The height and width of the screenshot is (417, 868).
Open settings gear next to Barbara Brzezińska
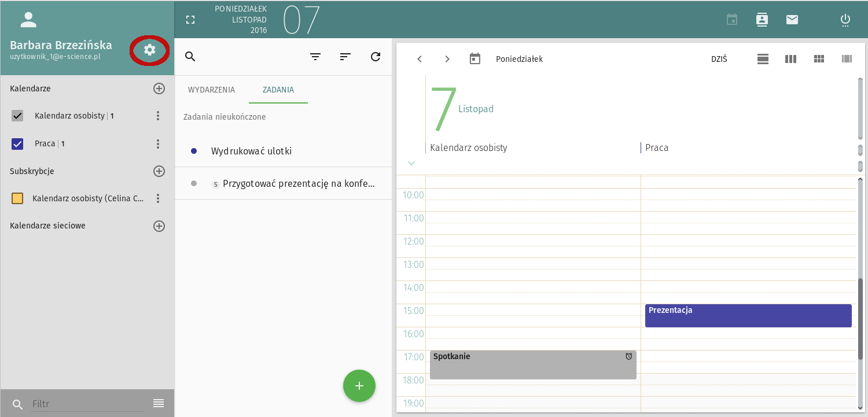point(150,50)
